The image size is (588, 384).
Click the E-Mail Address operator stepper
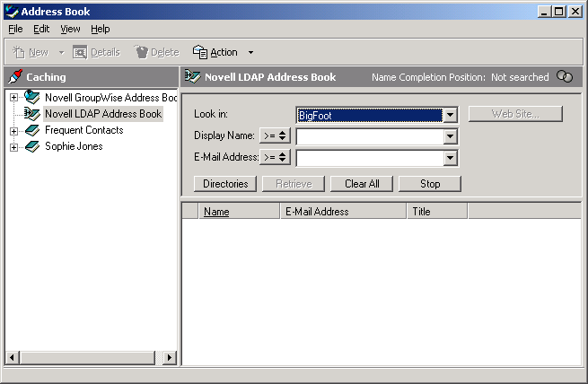(275, 157)
